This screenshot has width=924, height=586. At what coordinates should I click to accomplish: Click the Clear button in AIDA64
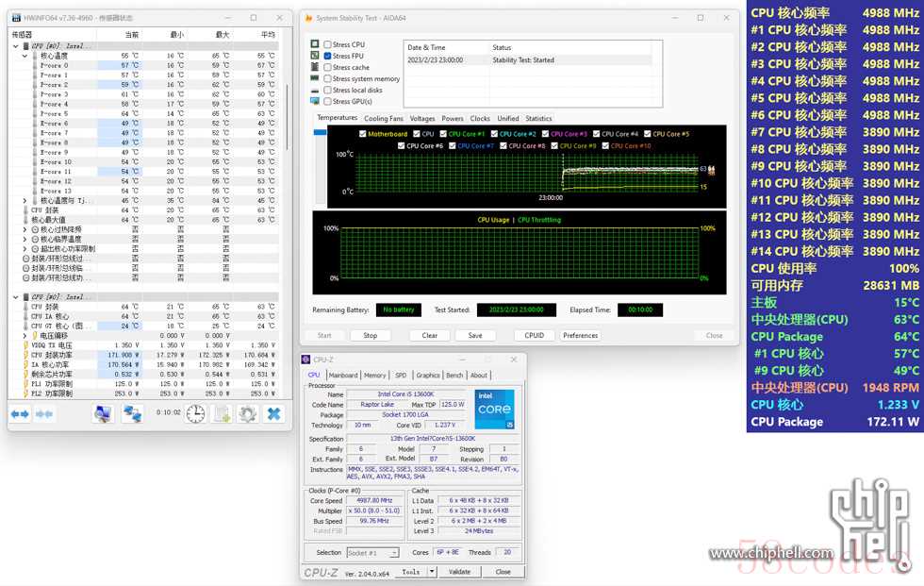point(430,335)
